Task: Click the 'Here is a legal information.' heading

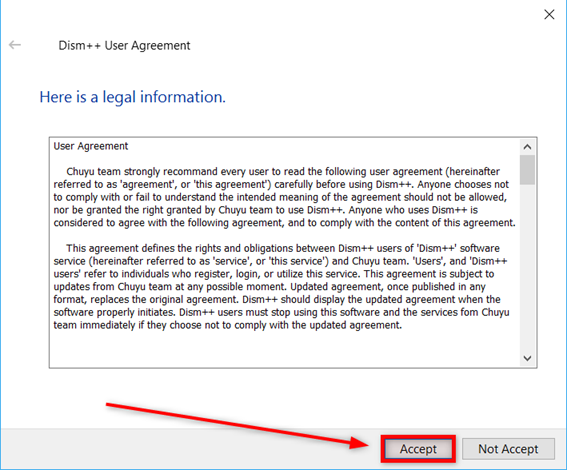Action: tap(132, 97)
